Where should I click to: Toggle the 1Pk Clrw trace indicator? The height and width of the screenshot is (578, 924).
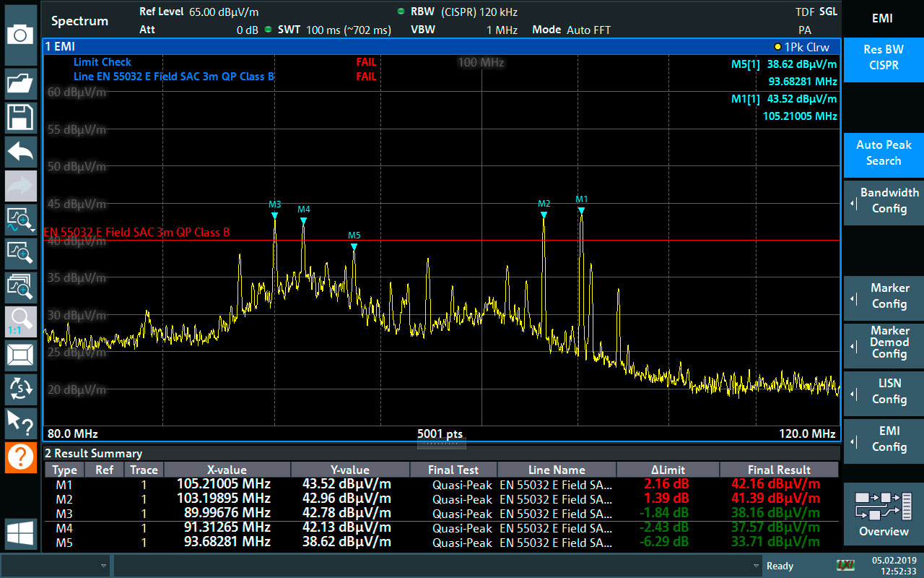[x=803, y=46]
